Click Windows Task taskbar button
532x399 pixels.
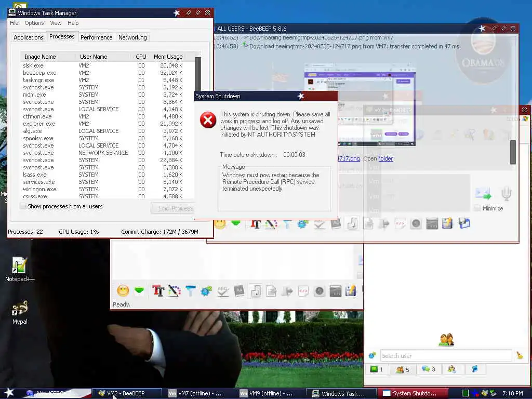340,393
